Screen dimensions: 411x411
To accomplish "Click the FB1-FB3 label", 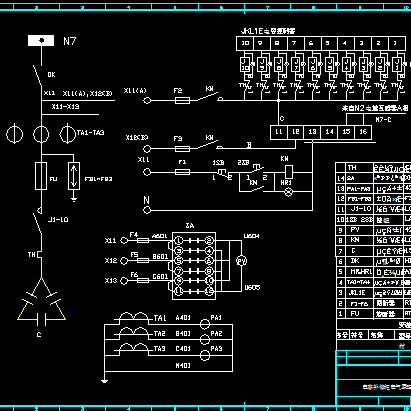I will pyautogui.click(x=98, y=179).
